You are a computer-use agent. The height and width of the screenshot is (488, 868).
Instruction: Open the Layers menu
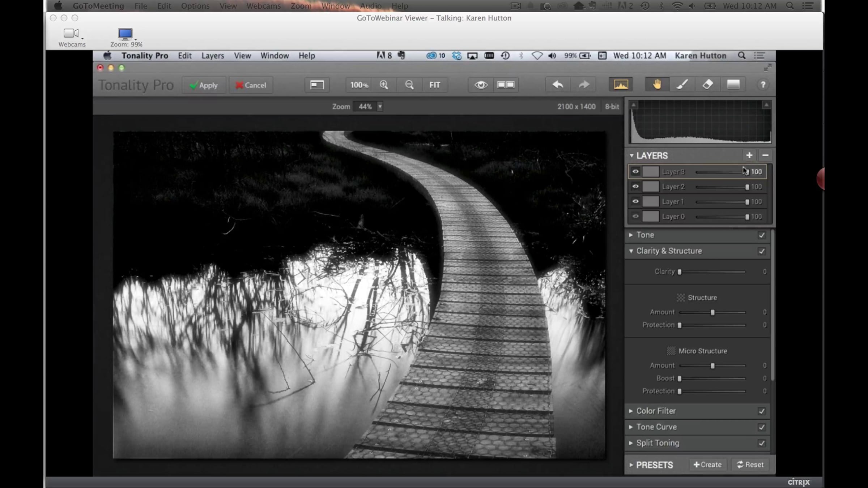213,56
